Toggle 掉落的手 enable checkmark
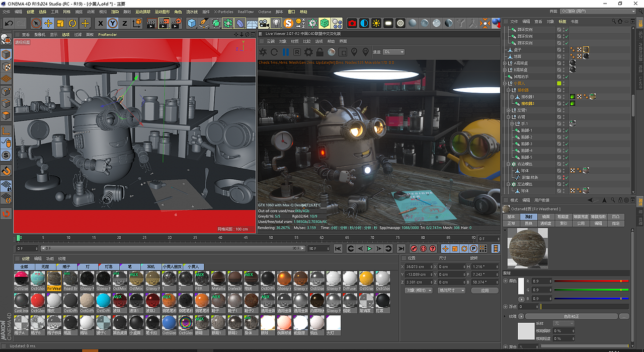The image size is (644, 352). point(566,77)
